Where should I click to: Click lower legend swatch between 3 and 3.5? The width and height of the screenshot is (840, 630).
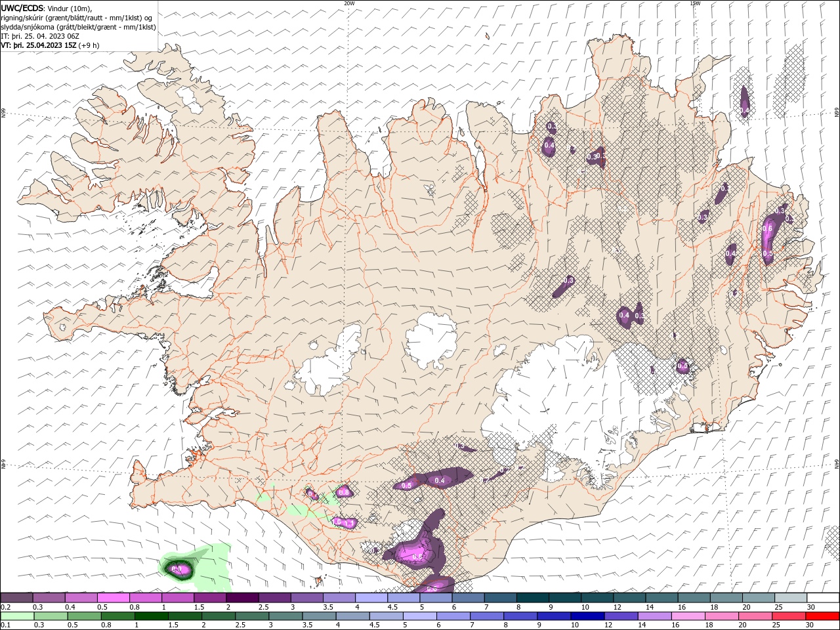pos(285,616)
